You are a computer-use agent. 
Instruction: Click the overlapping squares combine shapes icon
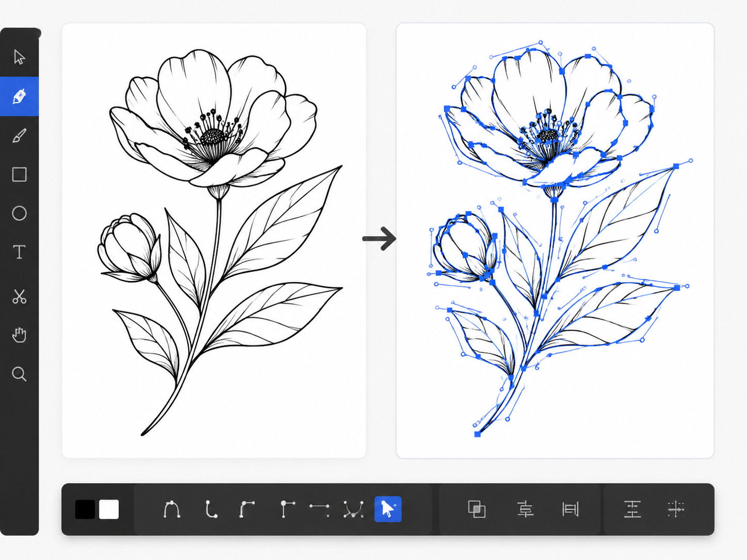[477, 509]
